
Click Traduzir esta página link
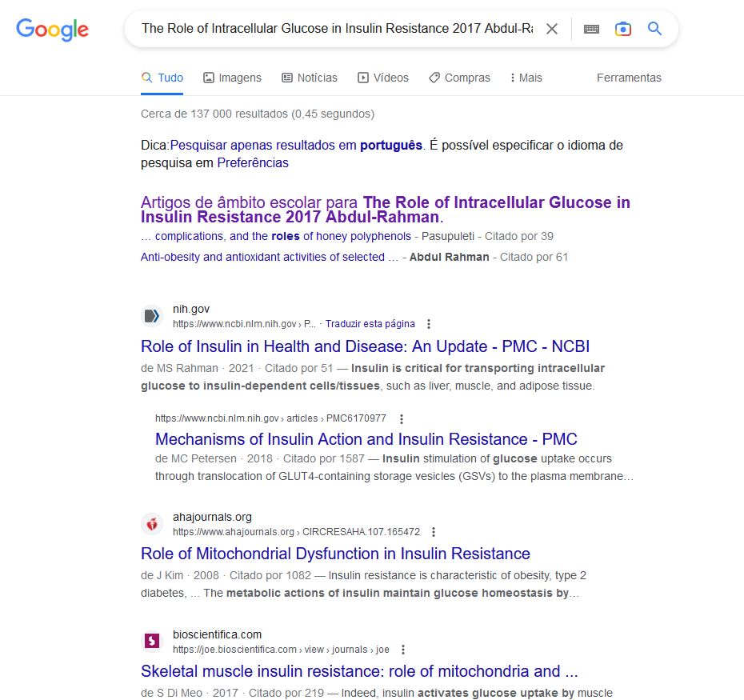tap(371, 324)
